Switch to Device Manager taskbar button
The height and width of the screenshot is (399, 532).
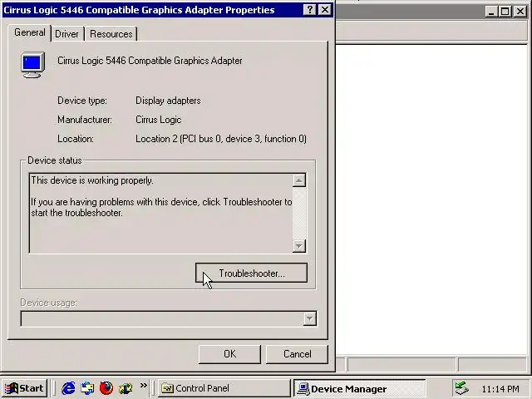pyautogui.click(x=359, y=388)
